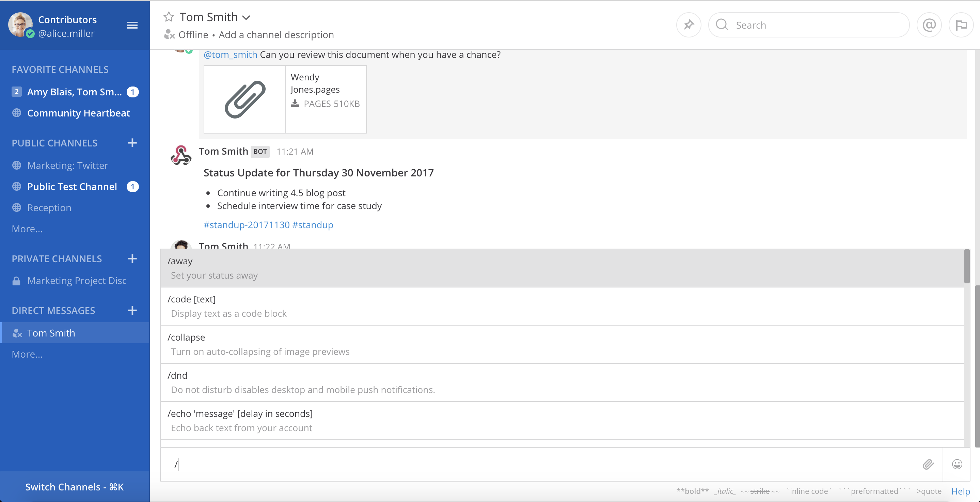Click the slash command list scrollbar
The width and height of the screenshot is (980, 502).
(x=967, y=266)
